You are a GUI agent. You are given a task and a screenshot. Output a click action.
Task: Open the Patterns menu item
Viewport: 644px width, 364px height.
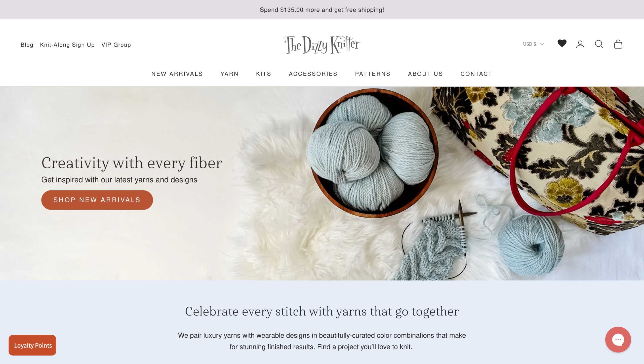click(373, 74)
